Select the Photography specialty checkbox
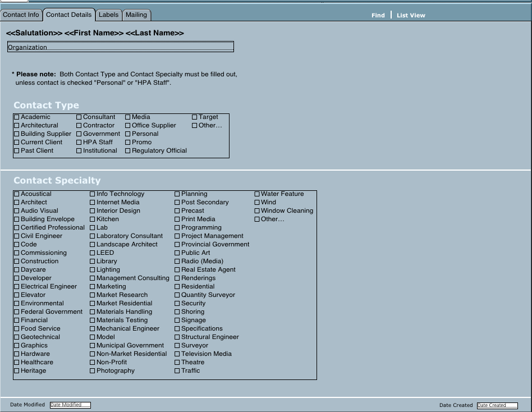Screen dimensions: 532x412 point(93,371)
